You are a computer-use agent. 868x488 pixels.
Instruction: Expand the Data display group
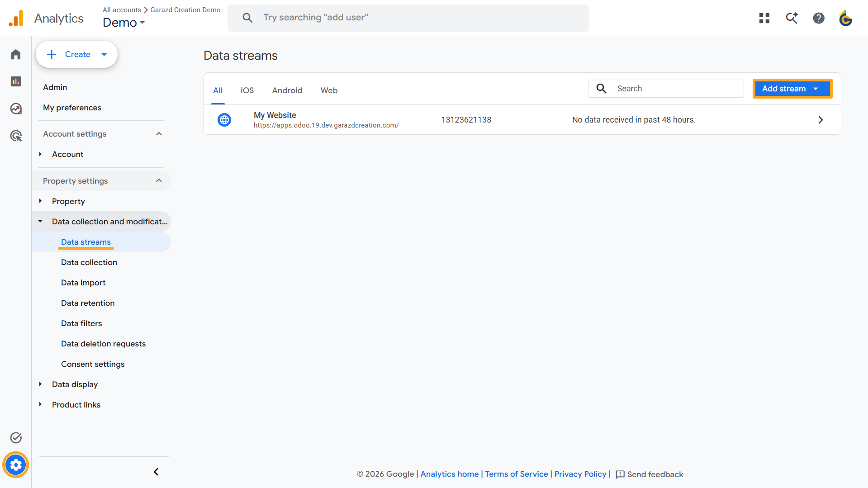coord(40,384)
